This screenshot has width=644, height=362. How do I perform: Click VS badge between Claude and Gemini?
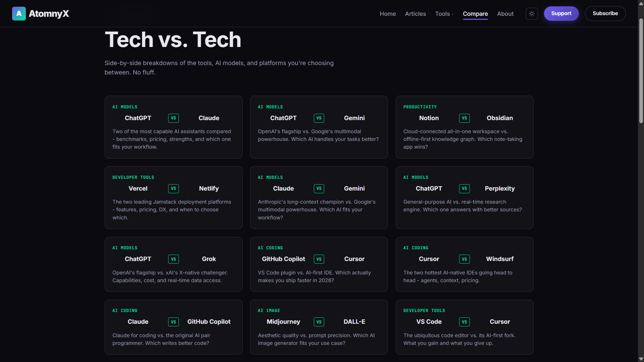[319, 189]
